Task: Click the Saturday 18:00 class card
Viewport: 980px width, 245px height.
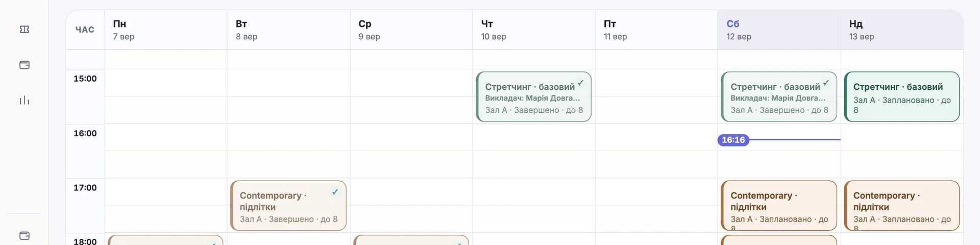Action: coord(779,240)
